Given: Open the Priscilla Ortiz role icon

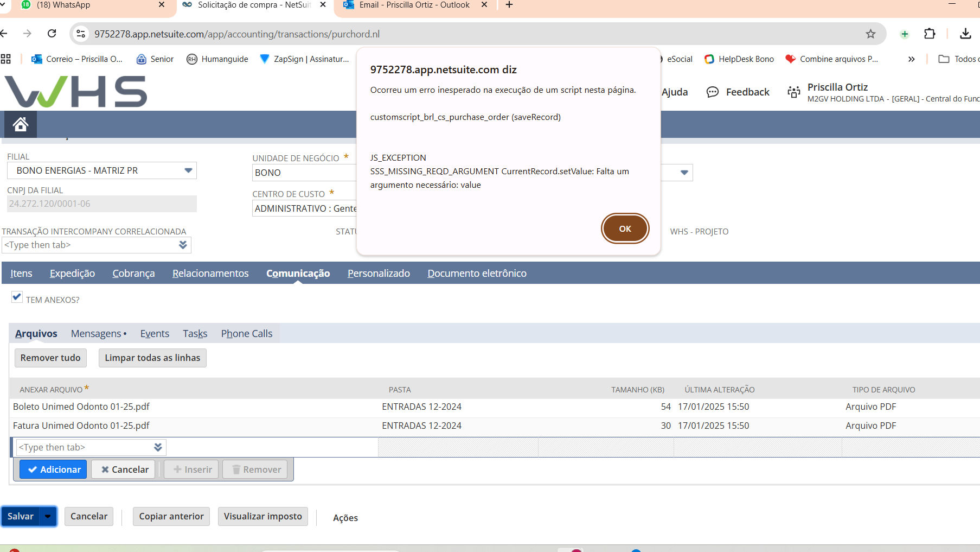Looking at the screenshot, I should [x=794, y=92].
